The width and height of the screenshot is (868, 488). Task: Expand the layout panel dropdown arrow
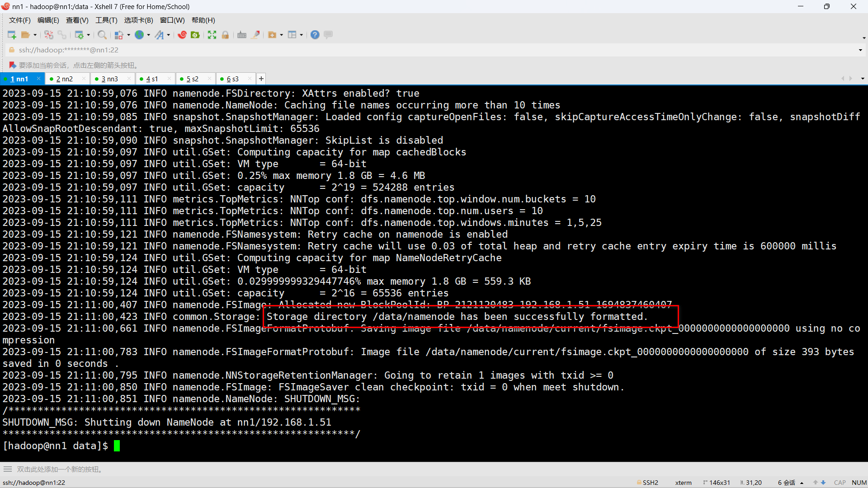301,35
